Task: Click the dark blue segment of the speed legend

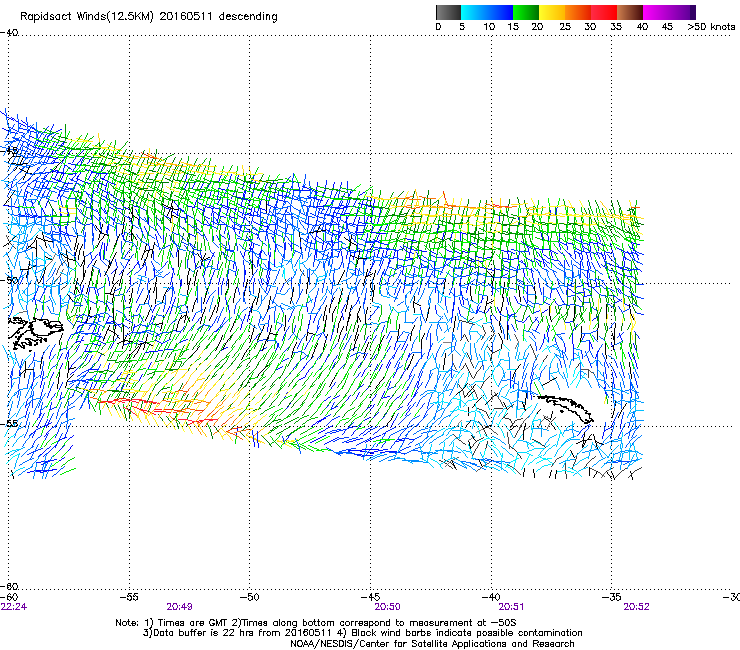Action: [499, 12]
